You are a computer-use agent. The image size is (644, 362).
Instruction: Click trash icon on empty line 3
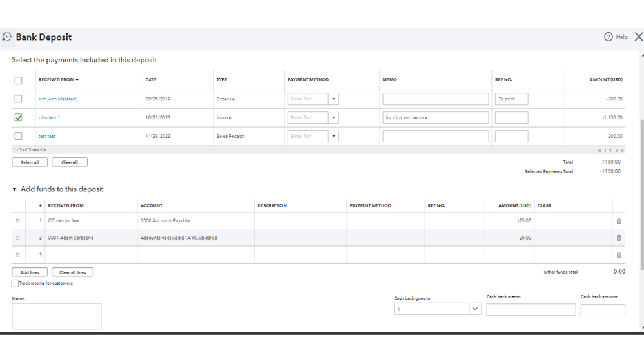click(619, 255)
